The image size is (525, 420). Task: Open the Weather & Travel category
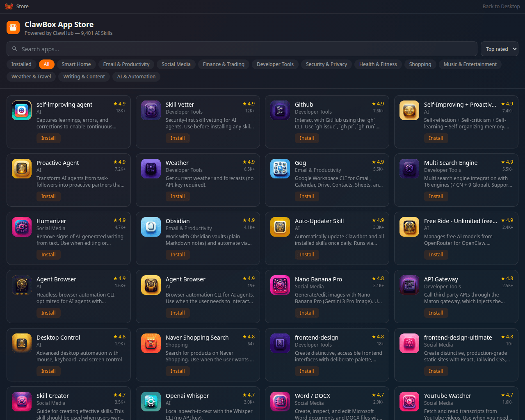[x=31, y=77]
